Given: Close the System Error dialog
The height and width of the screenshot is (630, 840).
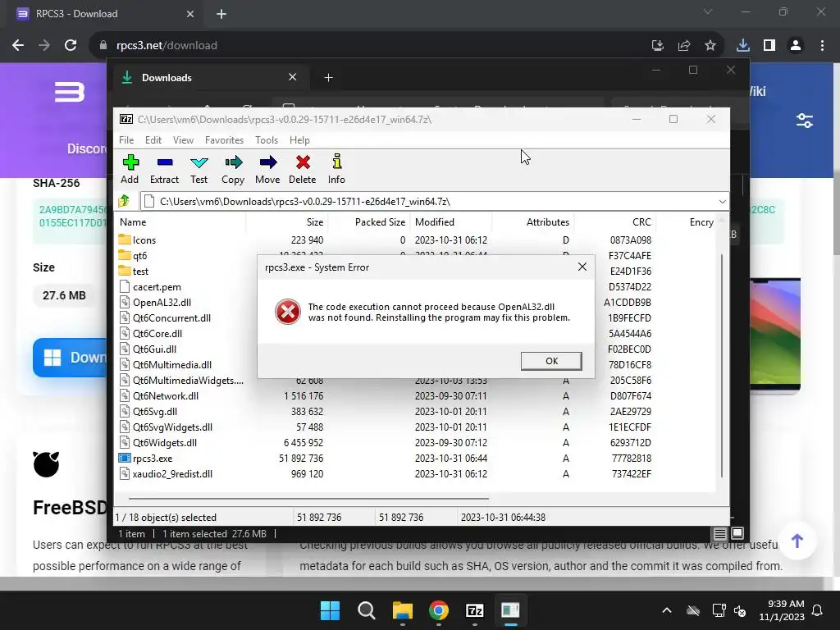Looking at the screenshot, I should point(582,267).
